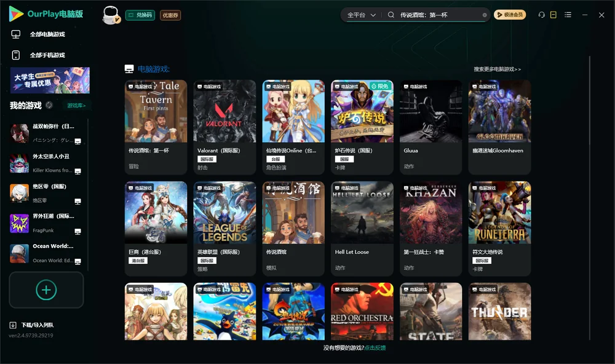Click 国际服 tag under Valorant
Image resolution: width=615 pixels, height=364 pixels.
207,159
